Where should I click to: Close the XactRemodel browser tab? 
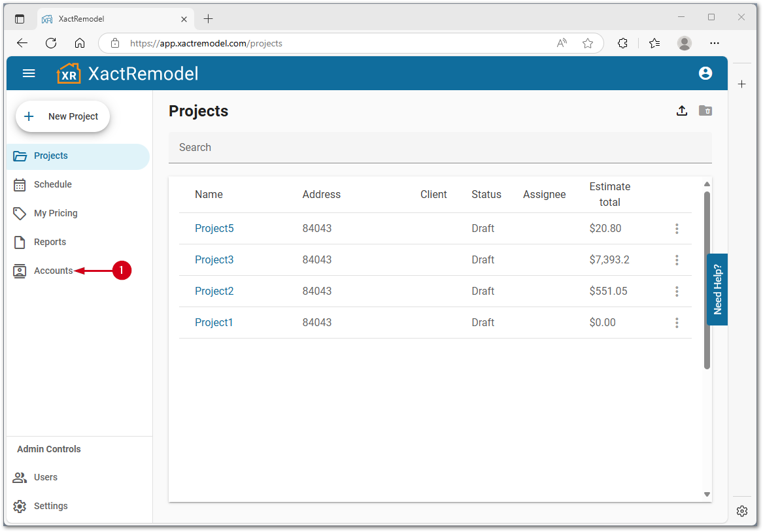[184, 20]
